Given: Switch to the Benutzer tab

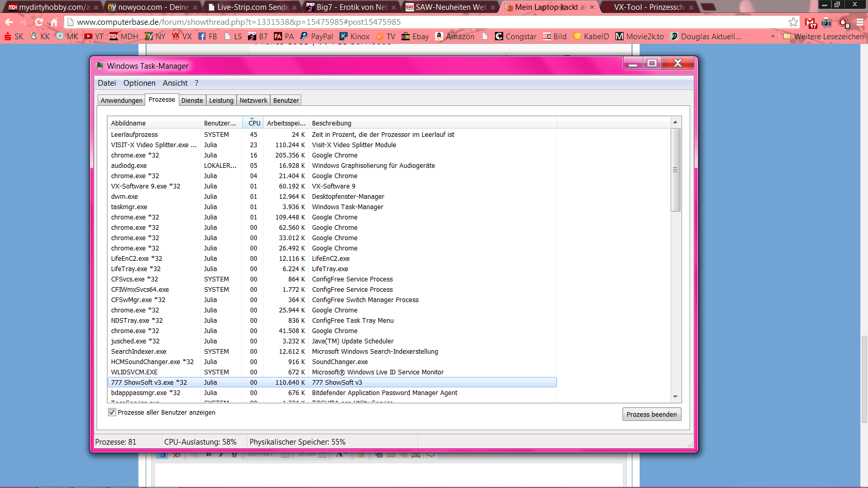Looking at the screenshot, I should point(286,101).
